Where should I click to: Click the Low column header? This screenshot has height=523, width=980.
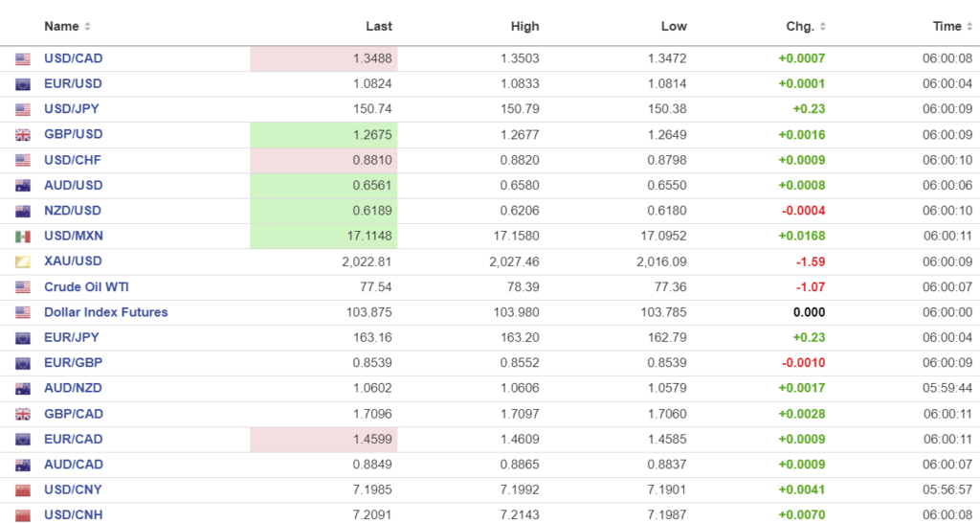[674, 26]
